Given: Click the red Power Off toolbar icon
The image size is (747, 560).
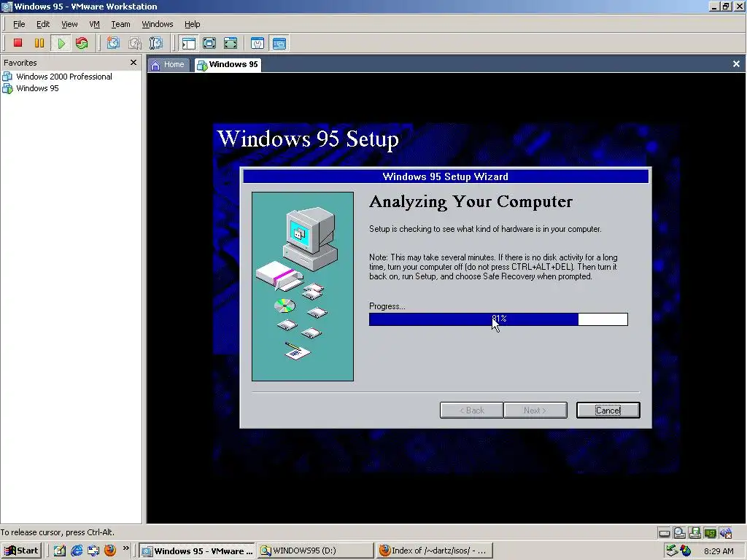Looking at the screenshot, I should (18, 43).
